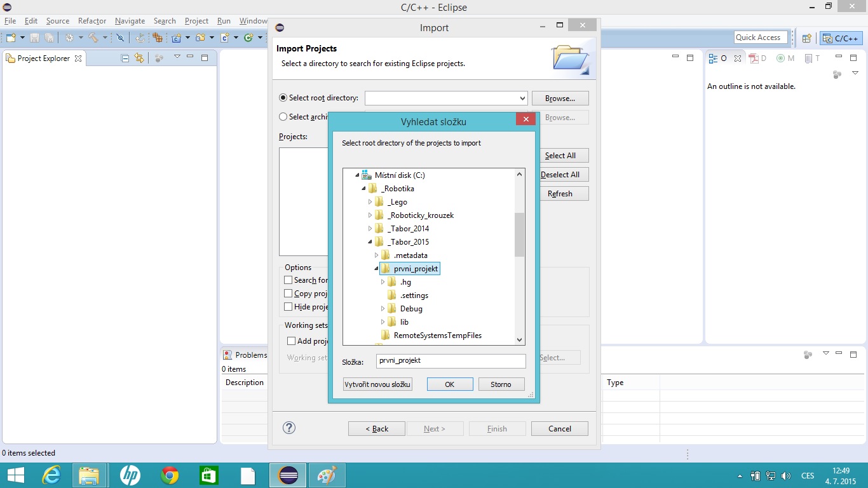Open the root directory dropdown list
868x488 pixels.
pos(522,98)
